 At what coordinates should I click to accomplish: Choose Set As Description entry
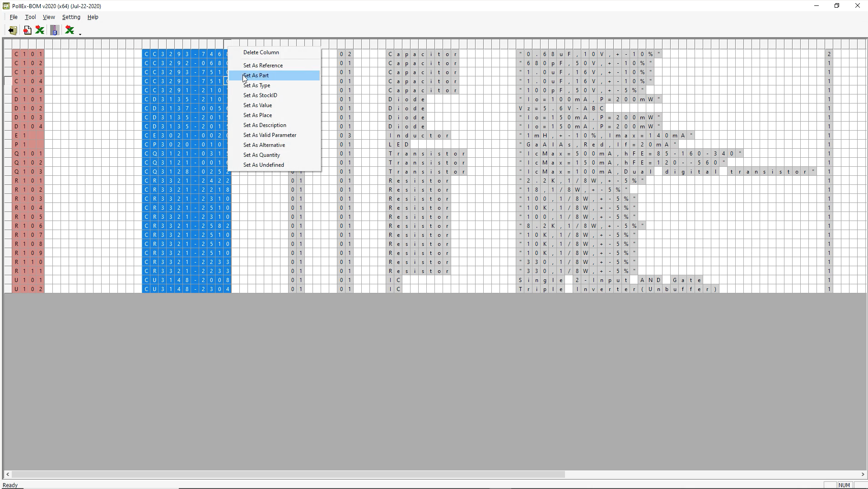[x=265, y=125]
